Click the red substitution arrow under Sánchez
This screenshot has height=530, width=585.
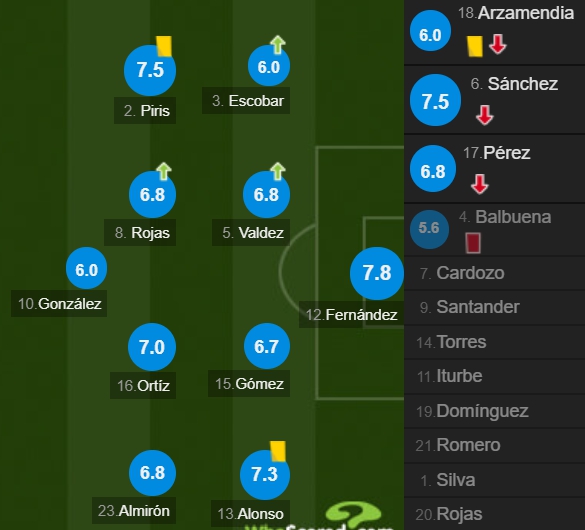click(x=485, y=115)
